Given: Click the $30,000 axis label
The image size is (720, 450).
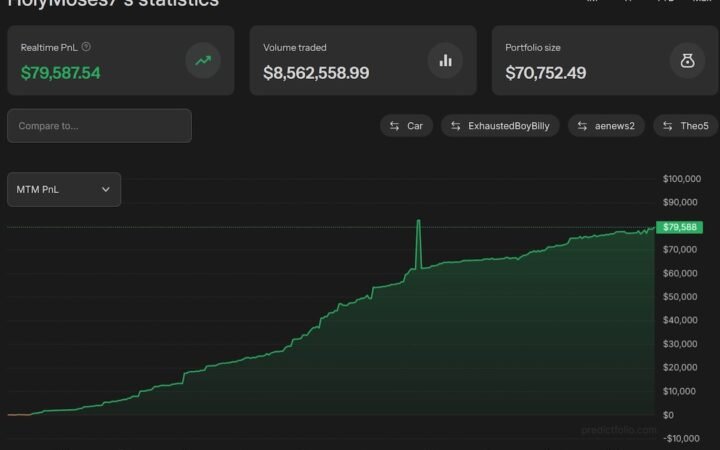Looking at the screenshot, I should (x=680, y=344).
